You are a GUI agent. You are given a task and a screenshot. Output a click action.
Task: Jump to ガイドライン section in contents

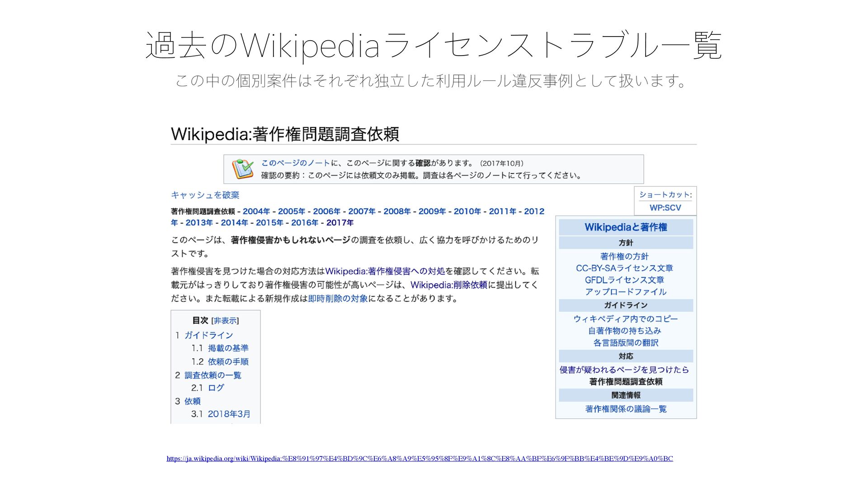click(208, 335)
